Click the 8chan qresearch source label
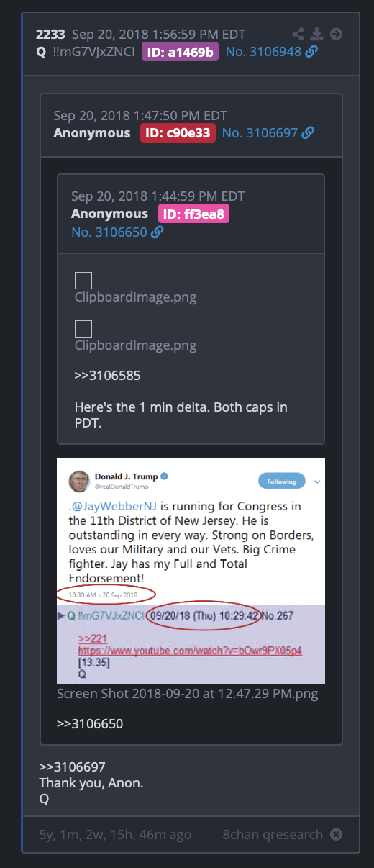This screenshot has width=374, height=868. [x=273, y=835]
